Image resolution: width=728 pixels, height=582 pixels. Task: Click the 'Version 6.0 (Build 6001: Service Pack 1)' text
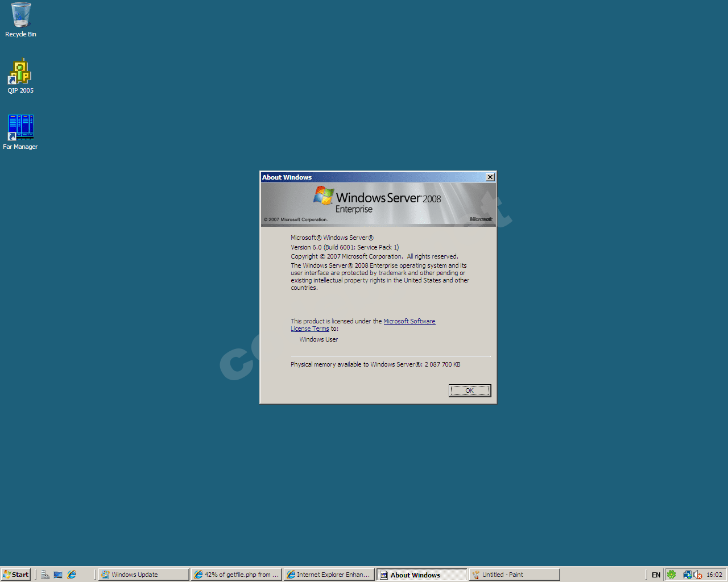pos(345,247)
